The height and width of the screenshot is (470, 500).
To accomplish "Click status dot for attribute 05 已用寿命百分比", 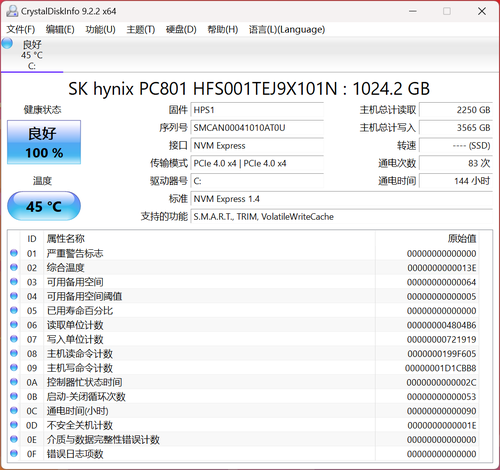I will click(14, 311).
